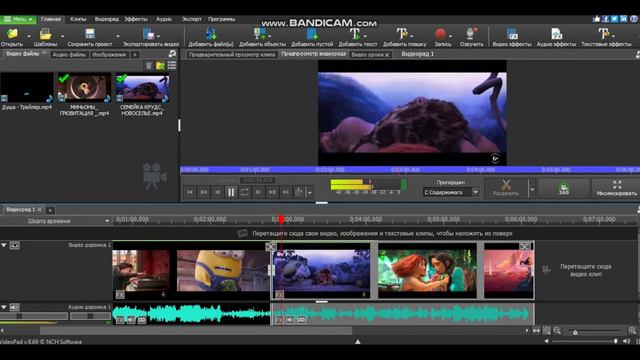Click the LinkedIn share icon
The width and height of the screenshot is (640, 360).
(x=624, y=19)
